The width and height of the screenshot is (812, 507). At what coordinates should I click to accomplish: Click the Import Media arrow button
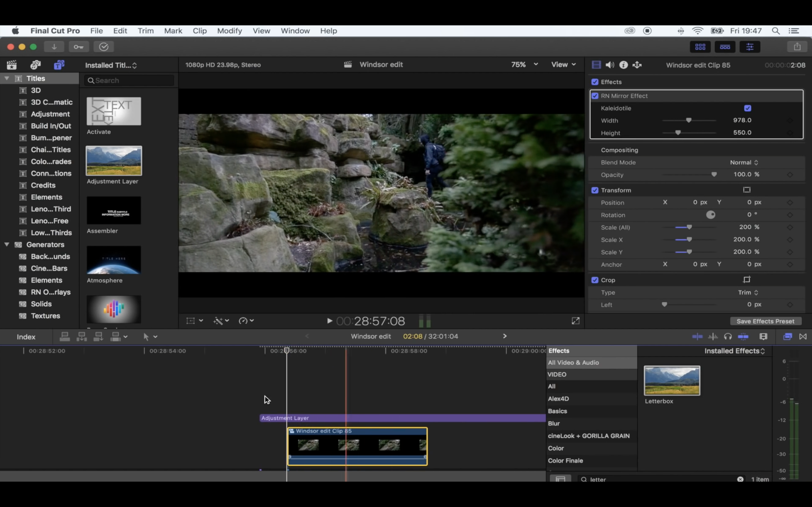coord(54,47)
